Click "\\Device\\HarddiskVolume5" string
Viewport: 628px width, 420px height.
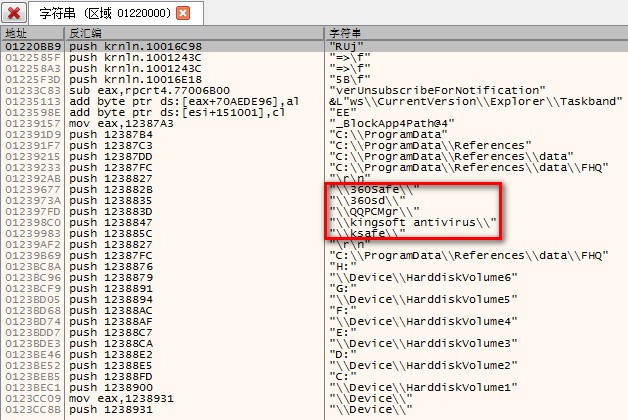[x=423, y=299]
